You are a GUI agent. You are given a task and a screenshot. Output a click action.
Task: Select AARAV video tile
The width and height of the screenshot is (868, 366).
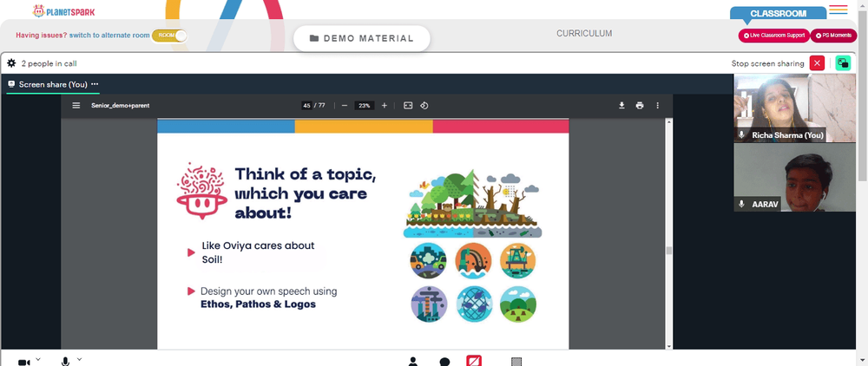(794, 178)
